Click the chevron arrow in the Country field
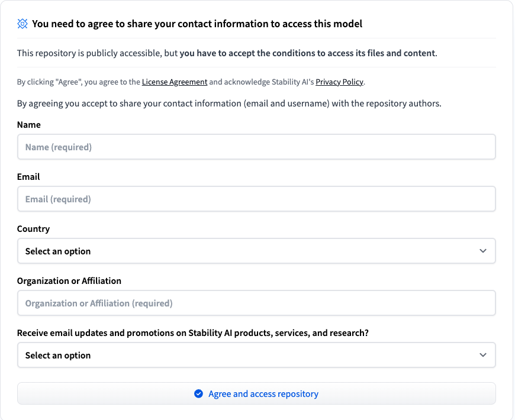 coord(483,251)
